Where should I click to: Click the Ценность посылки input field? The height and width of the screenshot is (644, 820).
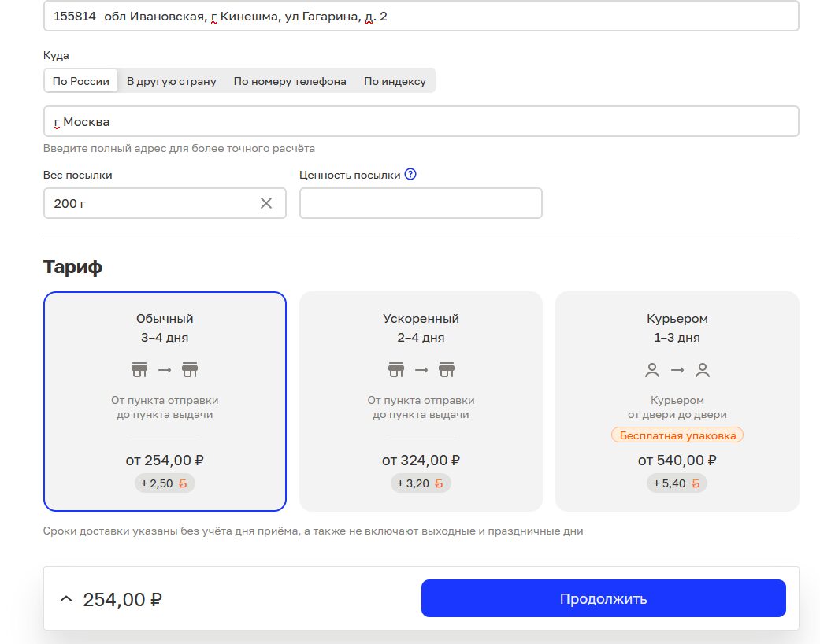(421, 203)
